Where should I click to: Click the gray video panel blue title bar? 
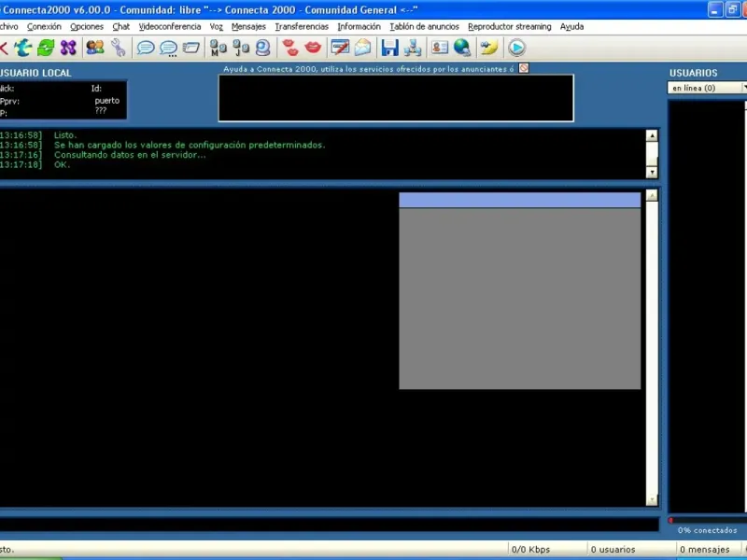(520, 200)
